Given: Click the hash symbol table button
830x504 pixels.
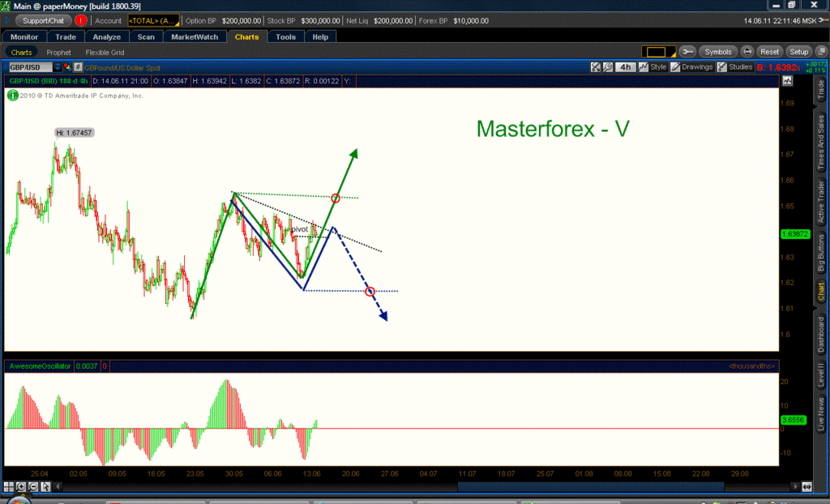Looking at the screenshot, I should [x=78, y=67].
